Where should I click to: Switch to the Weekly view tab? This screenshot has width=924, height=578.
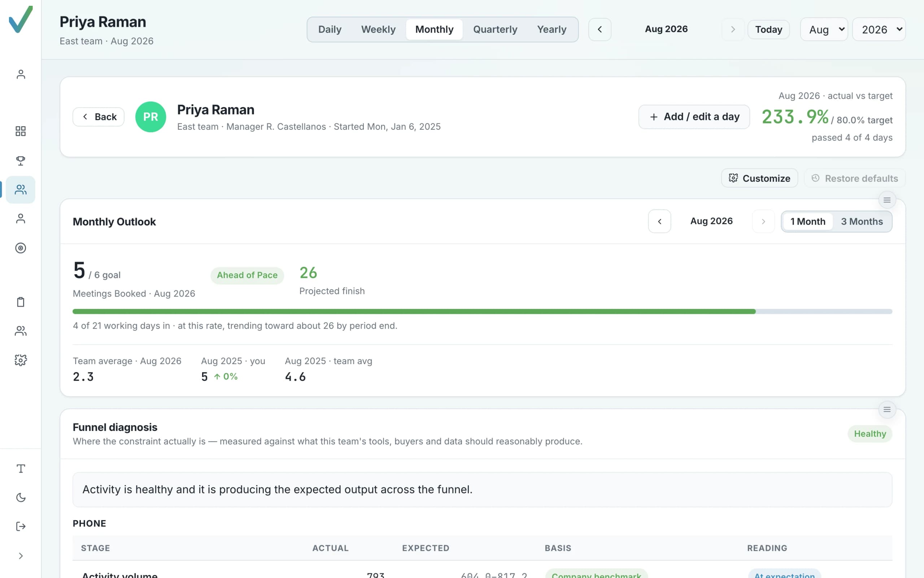point(378,29)
